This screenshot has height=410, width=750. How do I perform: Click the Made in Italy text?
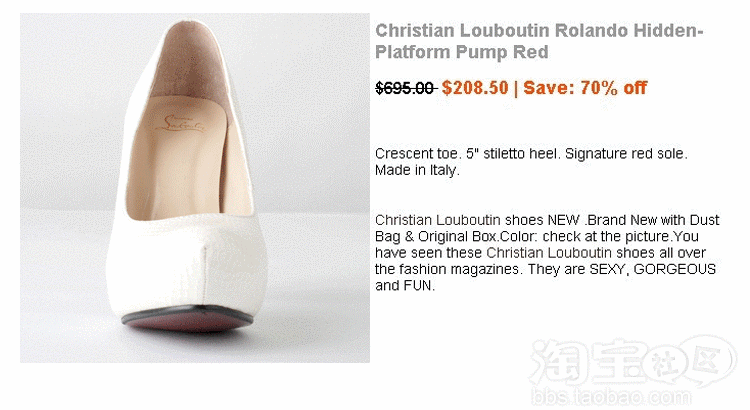point(417,170)
